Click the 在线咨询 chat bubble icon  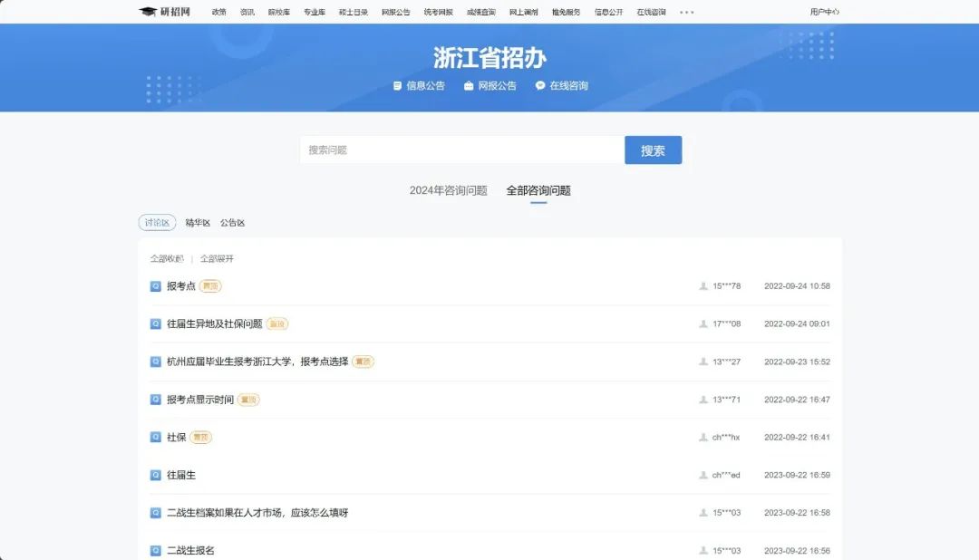click(x=540, y=85)
